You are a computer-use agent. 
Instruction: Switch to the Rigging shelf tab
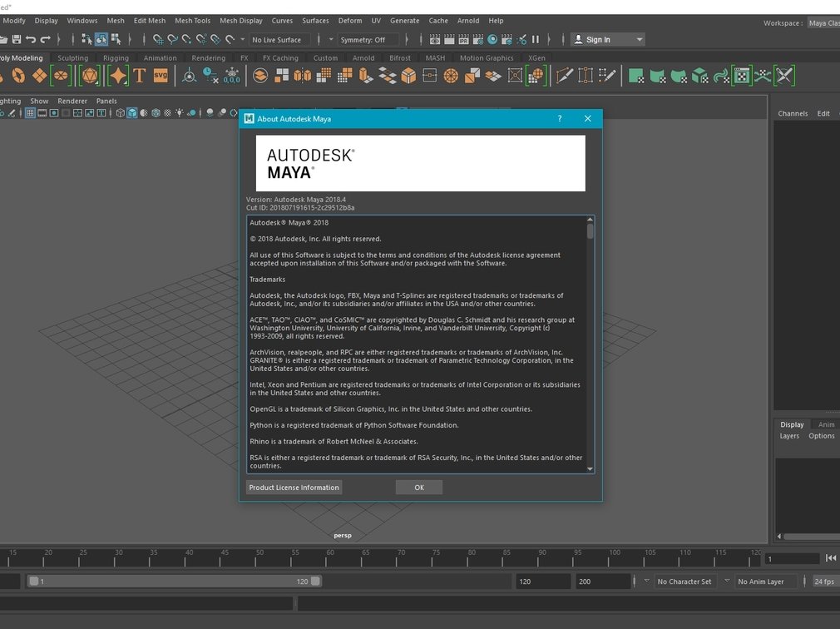click(116, 58)
